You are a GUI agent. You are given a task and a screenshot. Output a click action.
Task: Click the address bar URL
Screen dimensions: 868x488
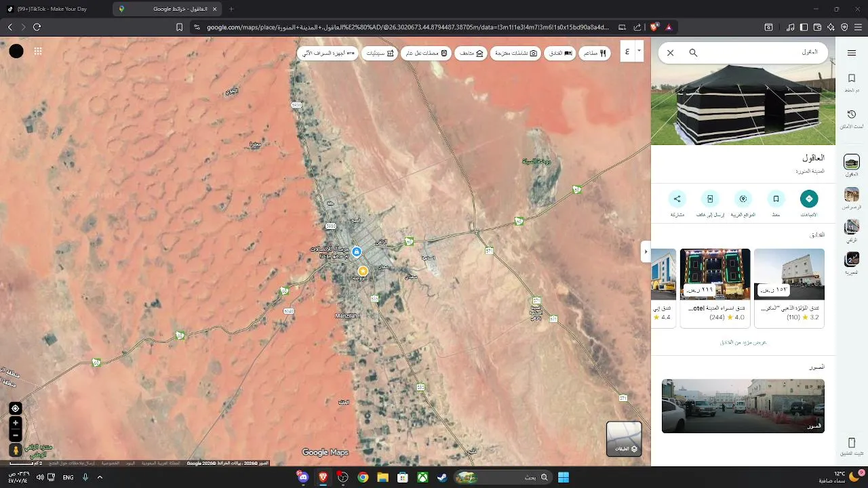click(x=408, y=27)
